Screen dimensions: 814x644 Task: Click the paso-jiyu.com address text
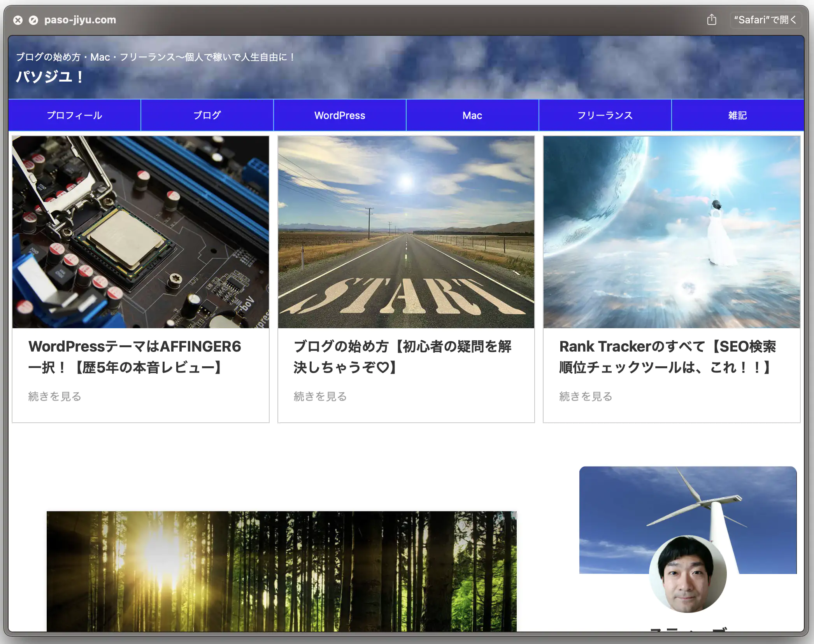pos(80,20)
